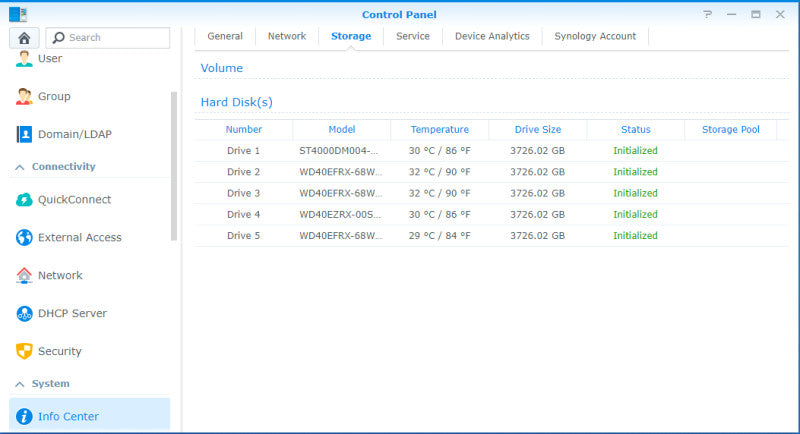The image size is (800, 434).
Task: Close the Control Panel window
Action: point(780,14)
